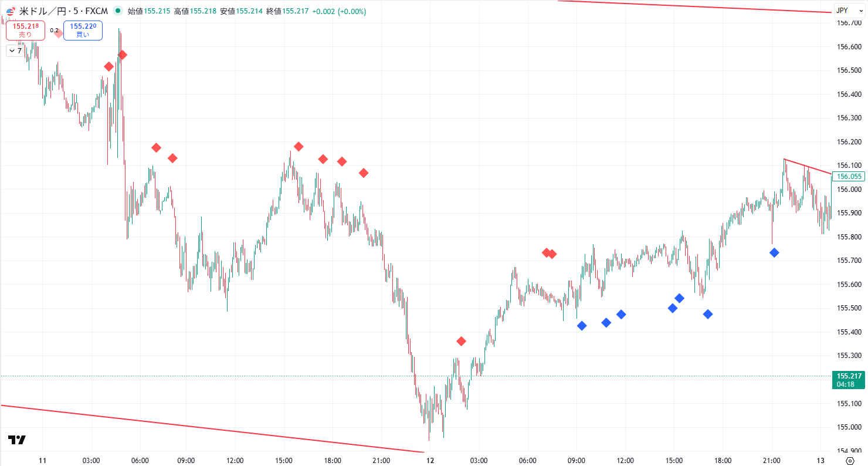Click the green market status dot
The image size is (868, 466).
coord(118,11)
